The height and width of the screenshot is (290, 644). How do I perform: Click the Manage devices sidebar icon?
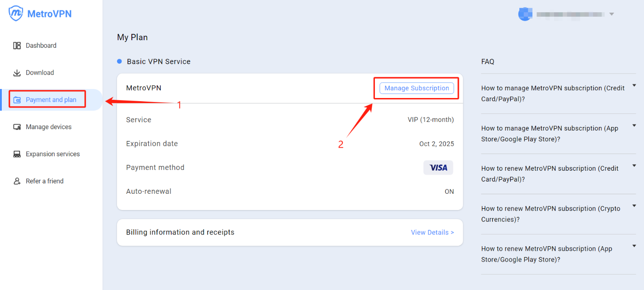pyautogui.click(x=17, y=126)
